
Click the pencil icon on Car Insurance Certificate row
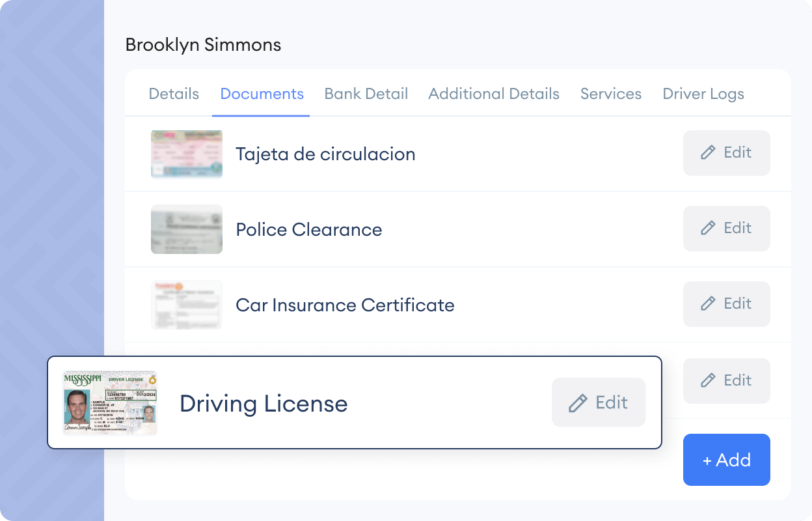tap(709, 304)
